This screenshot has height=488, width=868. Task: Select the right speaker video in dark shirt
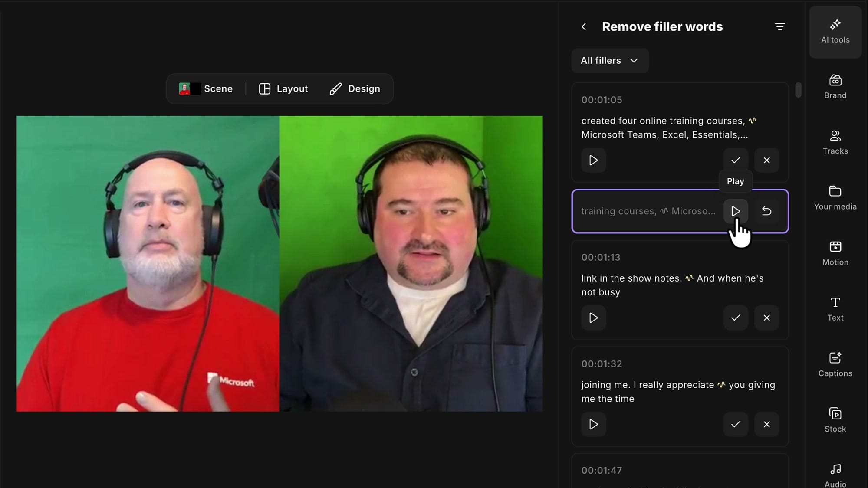pyautogui.click(x=411, y=264)
